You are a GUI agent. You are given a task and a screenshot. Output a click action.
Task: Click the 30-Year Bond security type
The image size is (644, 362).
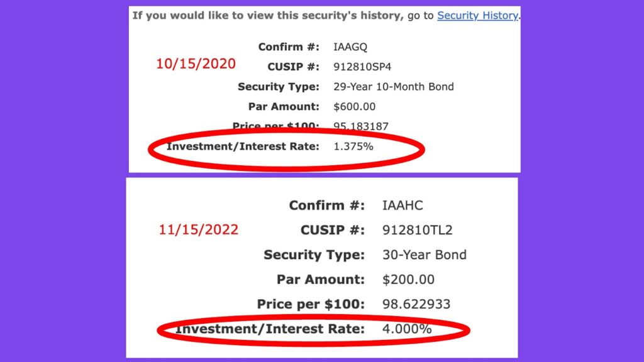coord(425,255)
